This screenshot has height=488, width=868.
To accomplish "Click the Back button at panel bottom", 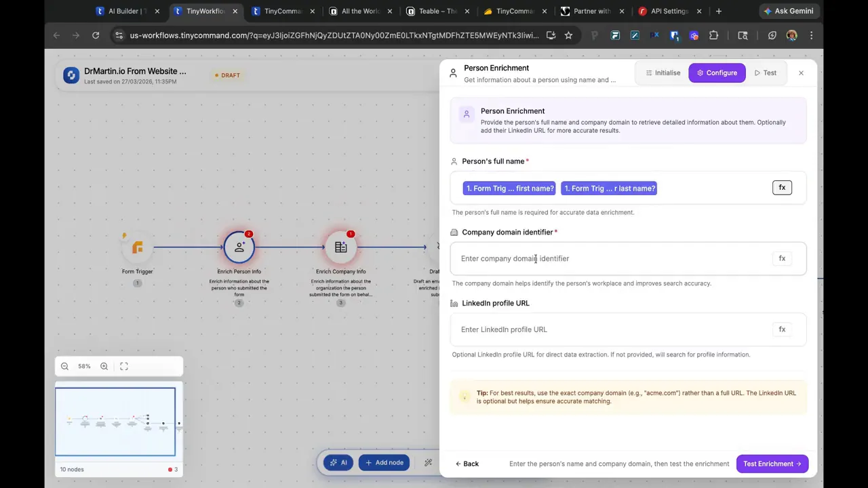I will (467, 464).
